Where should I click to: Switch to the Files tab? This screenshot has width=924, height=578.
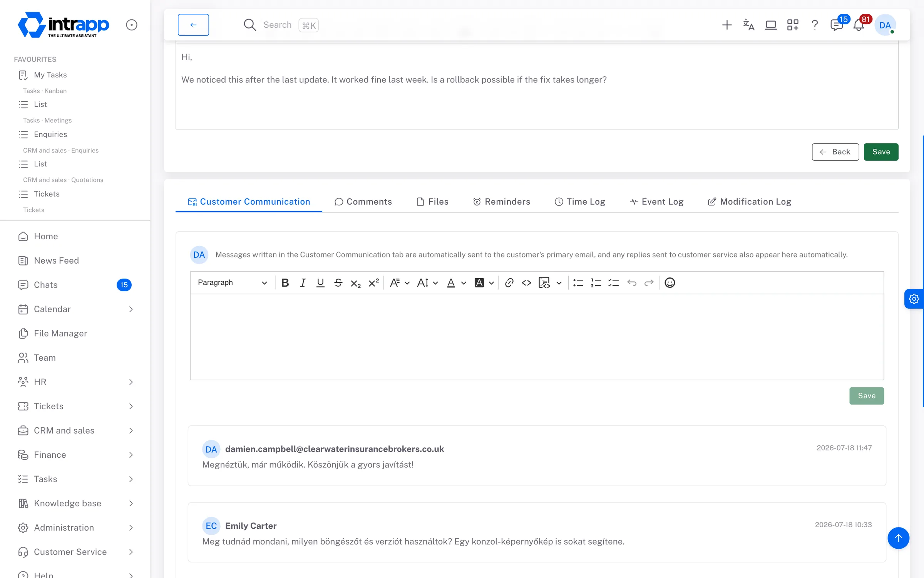click(x=432, y=202)
